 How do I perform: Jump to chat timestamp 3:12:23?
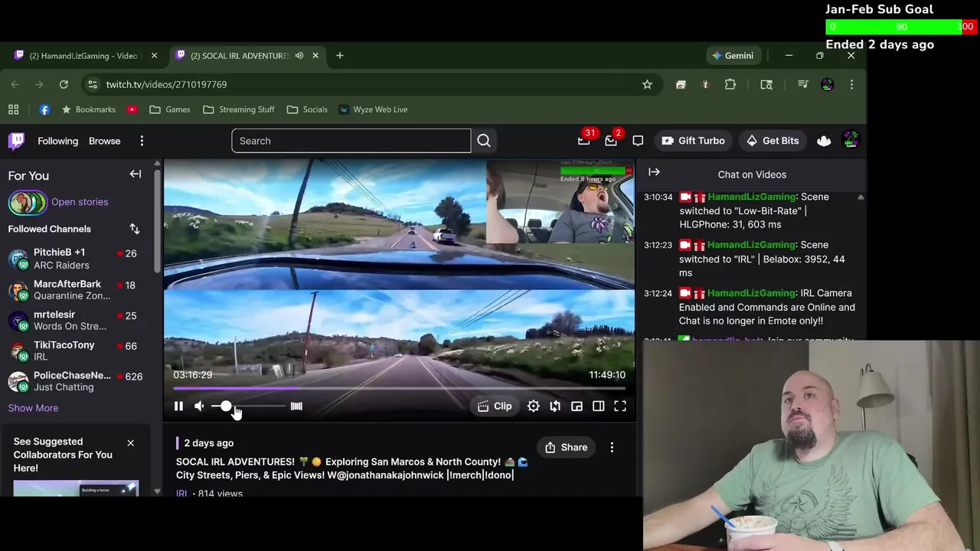coord(658,245)
